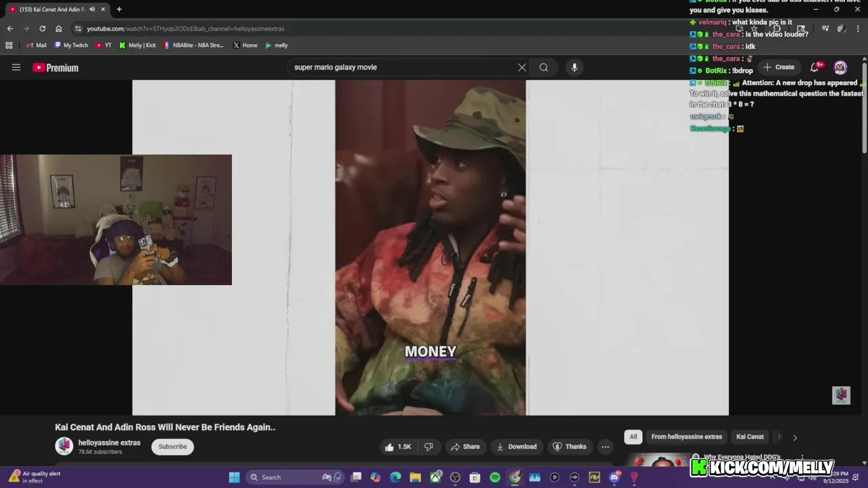Open the Melly | Kick bookmark
868x488 pixels.
tap(138, 45)
